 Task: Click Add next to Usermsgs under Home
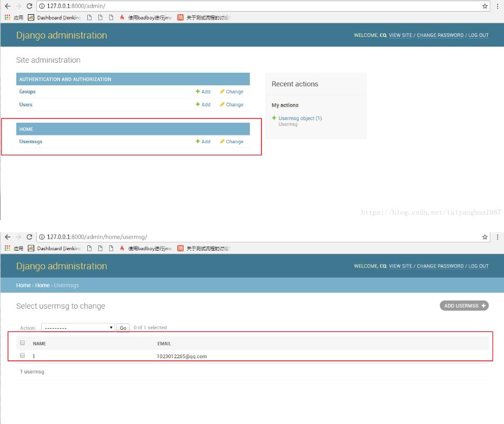click(203, 142)
